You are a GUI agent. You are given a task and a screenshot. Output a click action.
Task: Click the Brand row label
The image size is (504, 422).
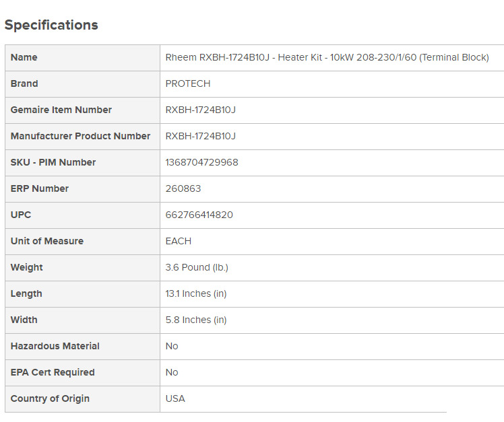click(x=24, y=83)
